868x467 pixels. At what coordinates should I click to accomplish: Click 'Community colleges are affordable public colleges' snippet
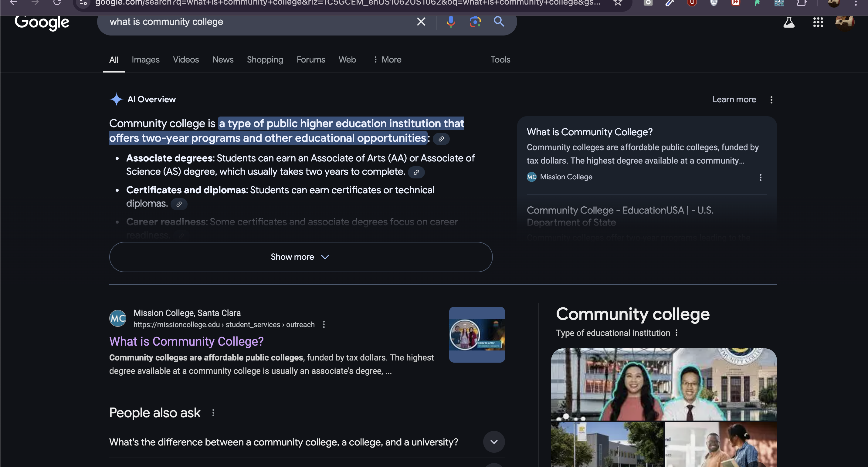tap(206, 357)
